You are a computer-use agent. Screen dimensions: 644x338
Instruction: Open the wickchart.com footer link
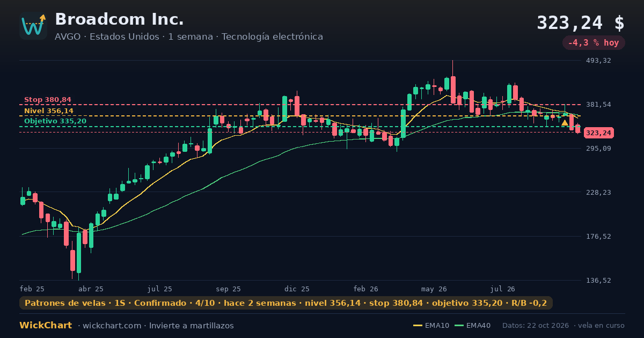pyautogui.click(x=112, y=326)
